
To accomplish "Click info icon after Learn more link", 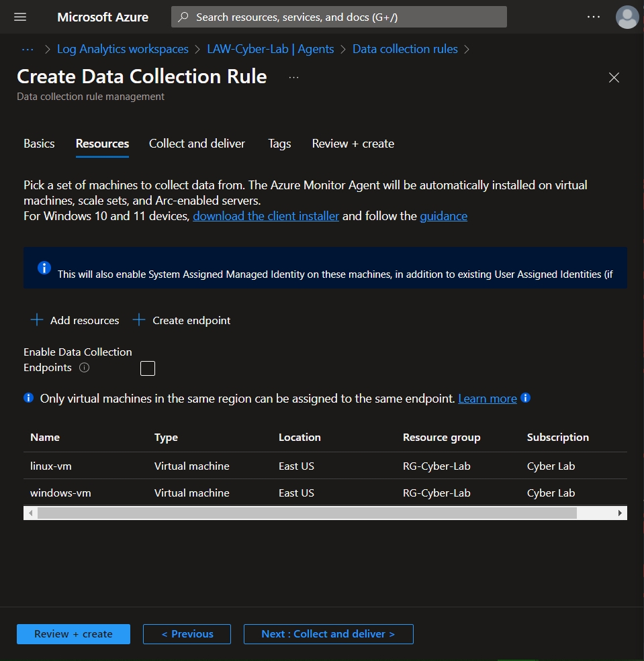I will [526, 397].
